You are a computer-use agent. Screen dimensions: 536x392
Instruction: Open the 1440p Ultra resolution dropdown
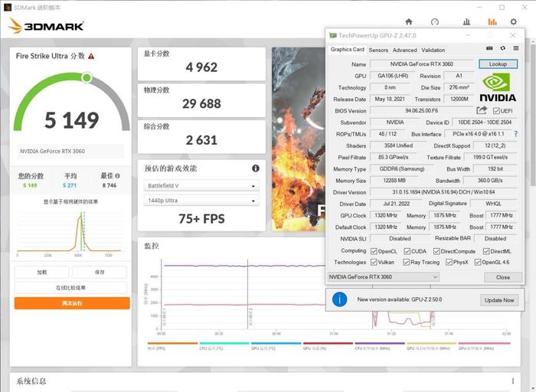pyautogui.click(x=201, y=201)
